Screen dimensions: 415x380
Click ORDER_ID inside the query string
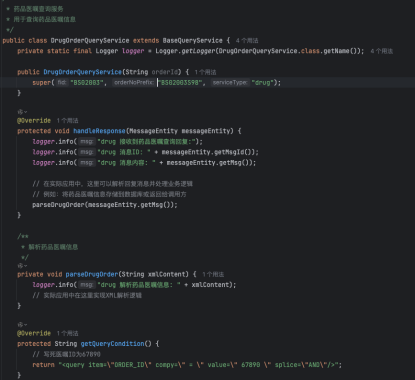point(129,365)
